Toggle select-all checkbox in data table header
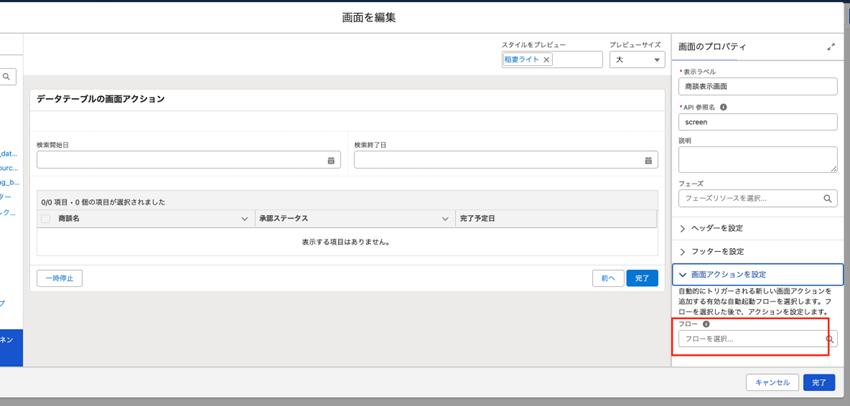 (x=46, y=218)
